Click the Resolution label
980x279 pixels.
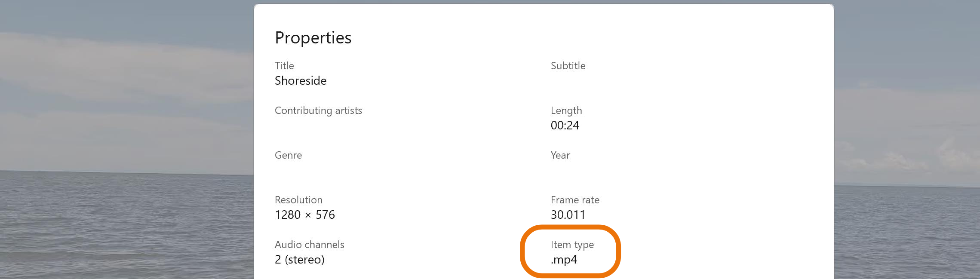point(299,200)
